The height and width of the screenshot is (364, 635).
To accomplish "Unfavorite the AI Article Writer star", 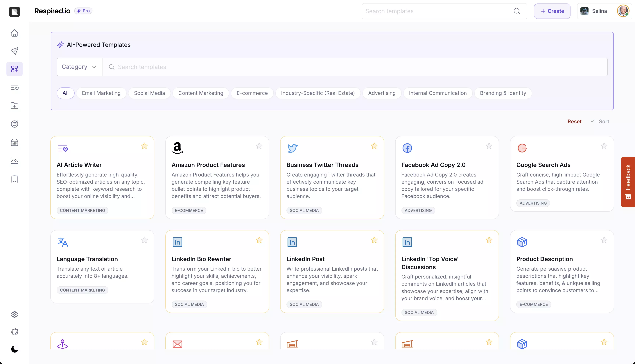I will coord(144,146).
